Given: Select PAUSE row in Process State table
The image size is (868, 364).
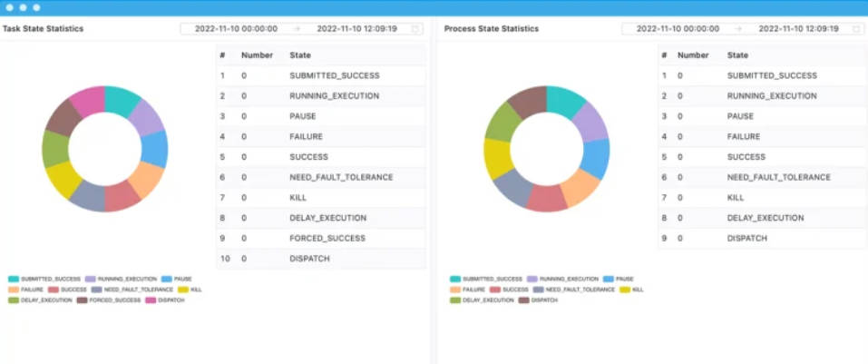Looking at the screenshot, I should (x=763, y=116).
